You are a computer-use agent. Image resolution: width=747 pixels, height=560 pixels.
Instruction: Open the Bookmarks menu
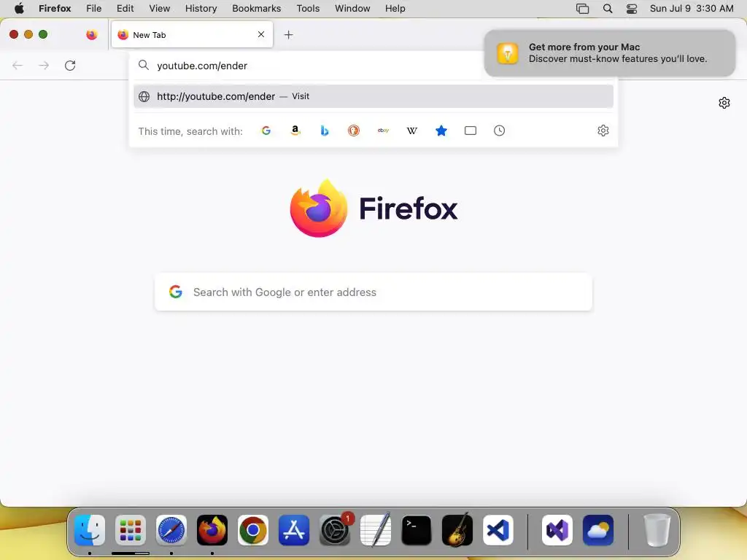[x=256, y=8]
